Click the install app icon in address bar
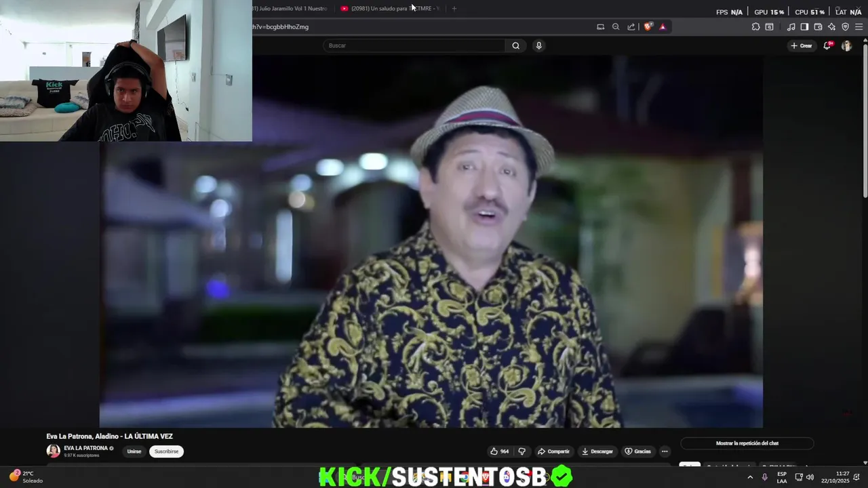This screenshot has width=868, height=488. [x=600, y=27]
